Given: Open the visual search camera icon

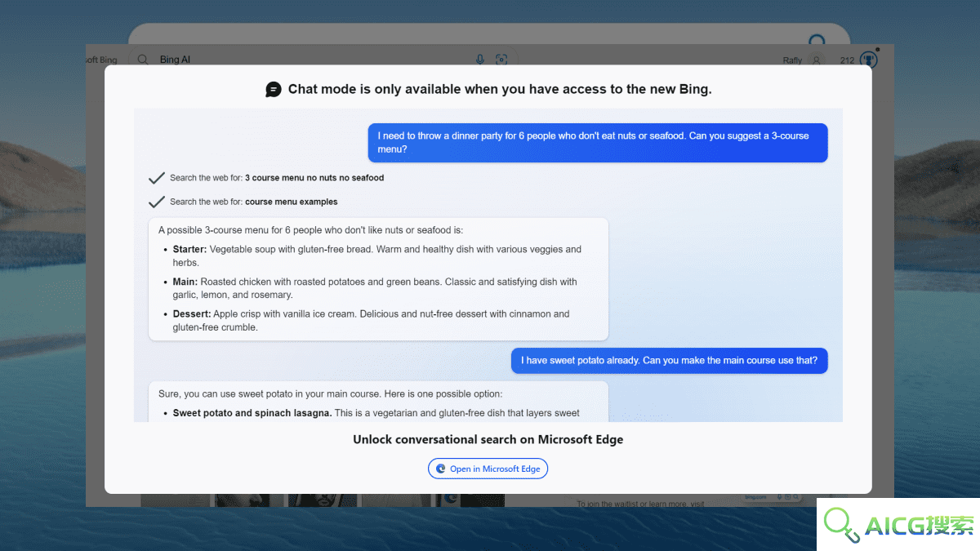Looking at the screenshot, I should click(501, 60).
